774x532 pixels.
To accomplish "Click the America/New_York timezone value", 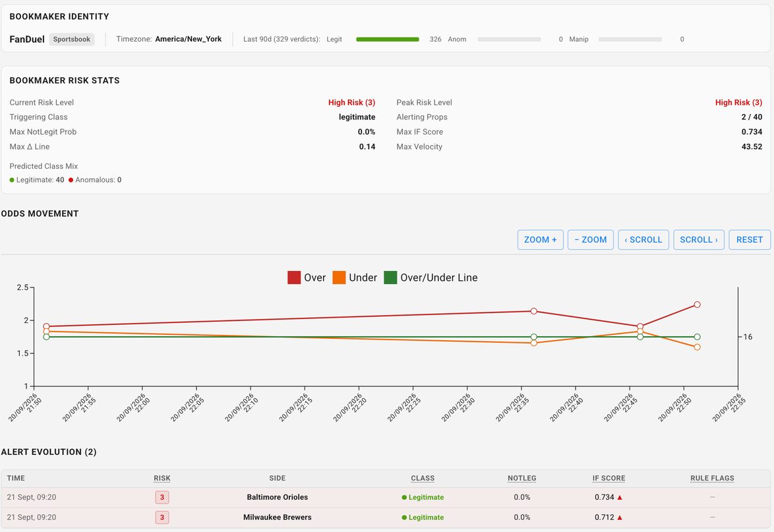I will 188,39.
